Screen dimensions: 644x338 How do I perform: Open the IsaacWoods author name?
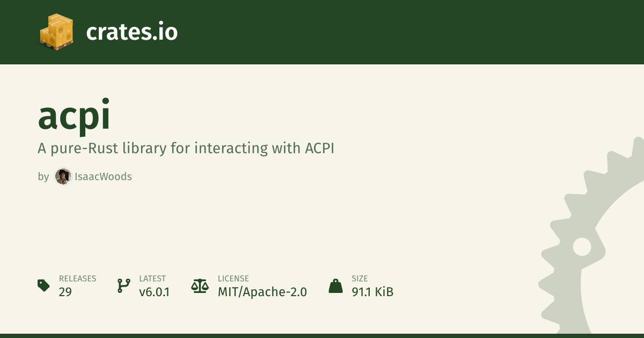pos(103,177)
